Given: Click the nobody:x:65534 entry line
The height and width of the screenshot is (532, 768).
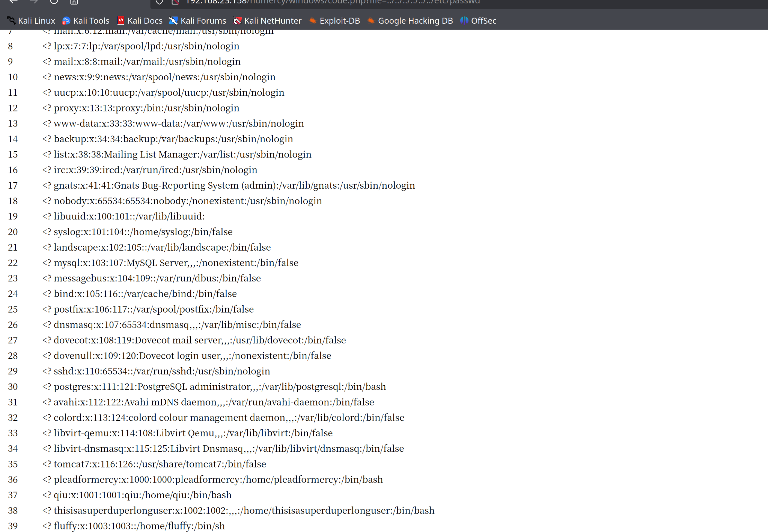Looking at the screenshot, I should click(x=182, y=201).
